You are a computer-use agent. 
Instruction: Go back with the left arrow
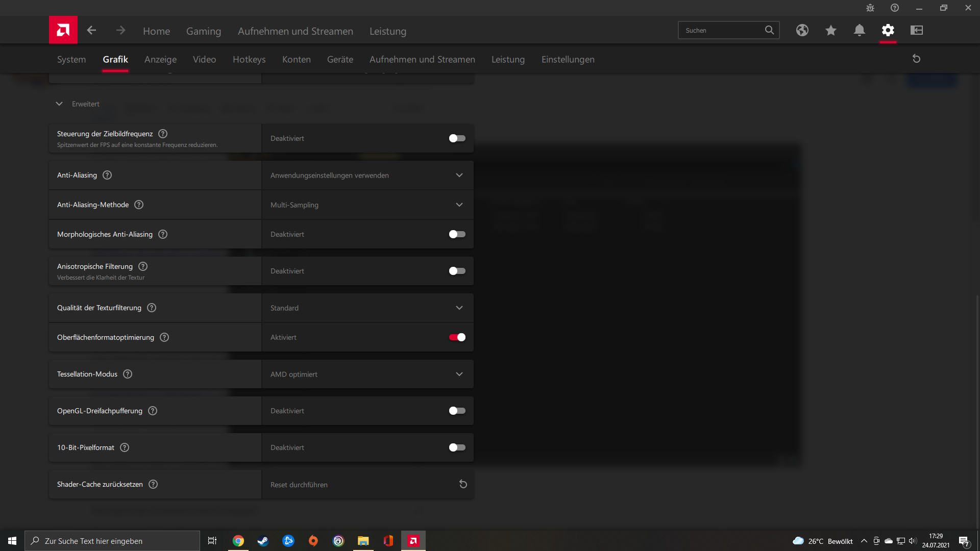[x=91, y=31]
